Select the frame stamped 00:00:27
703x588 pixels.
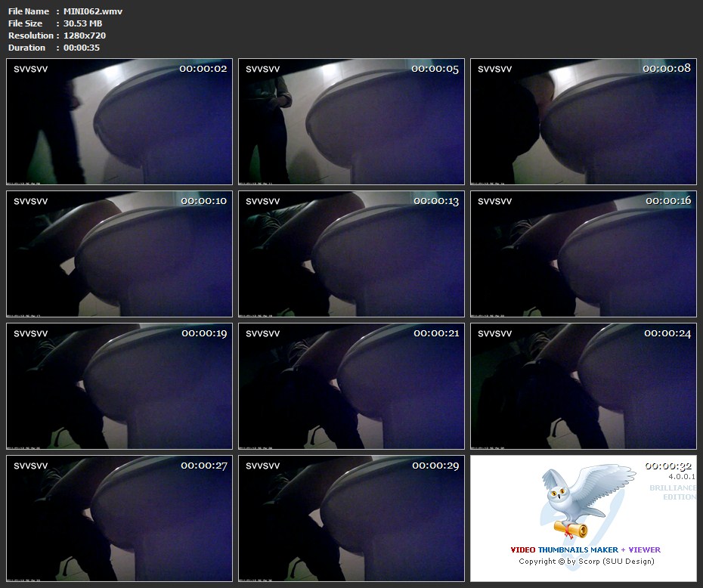pyautogui.click(x=119, y=518)
